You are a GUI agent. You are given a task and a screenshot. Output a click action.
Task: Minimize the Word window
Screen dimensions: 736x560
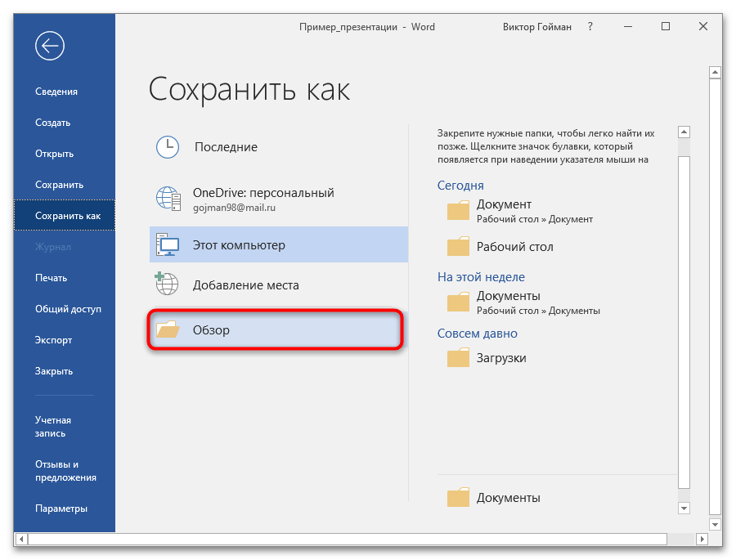[x=627, y=26]
